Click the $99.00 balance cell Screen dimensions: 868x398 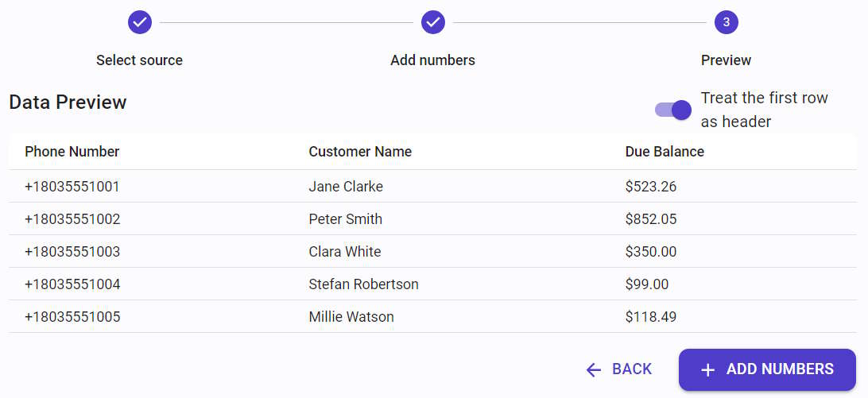coord(647,284)
